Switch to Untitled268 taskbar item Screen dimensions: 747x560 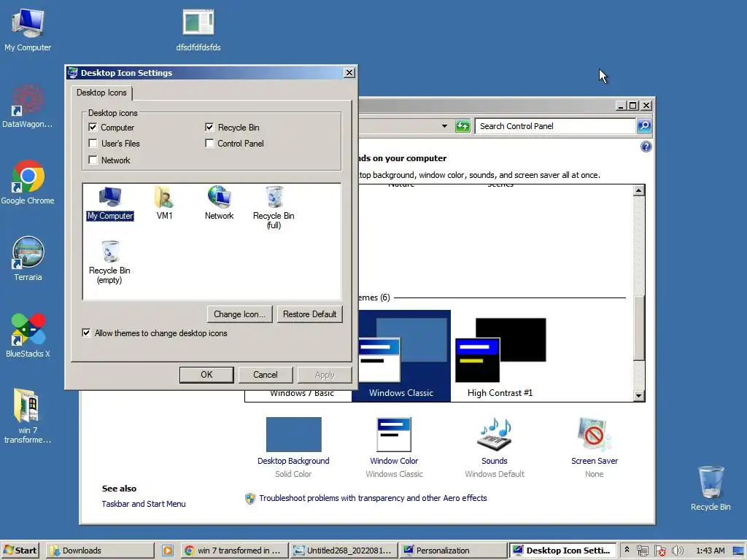(x=344, y=551)
